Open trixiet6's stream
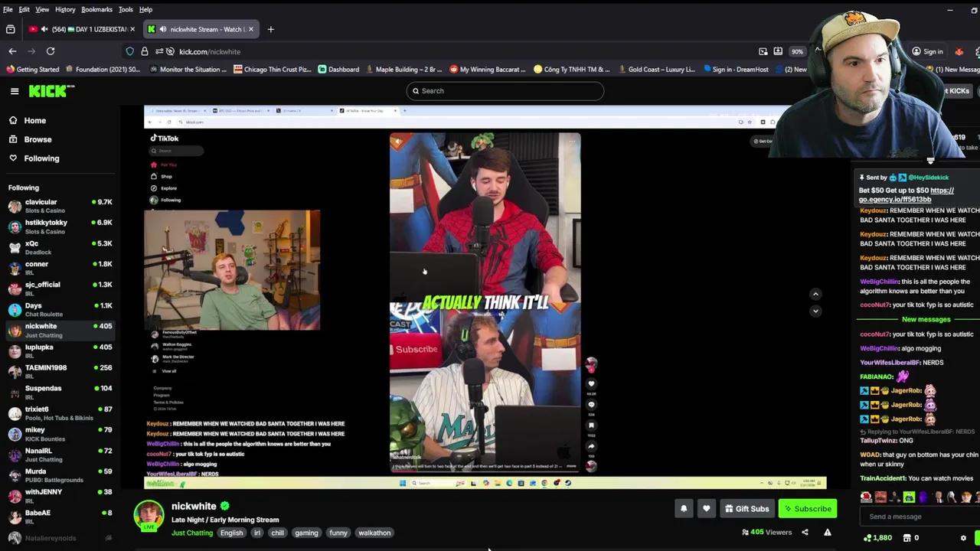980x551 pixels. [x=60, y=412]
